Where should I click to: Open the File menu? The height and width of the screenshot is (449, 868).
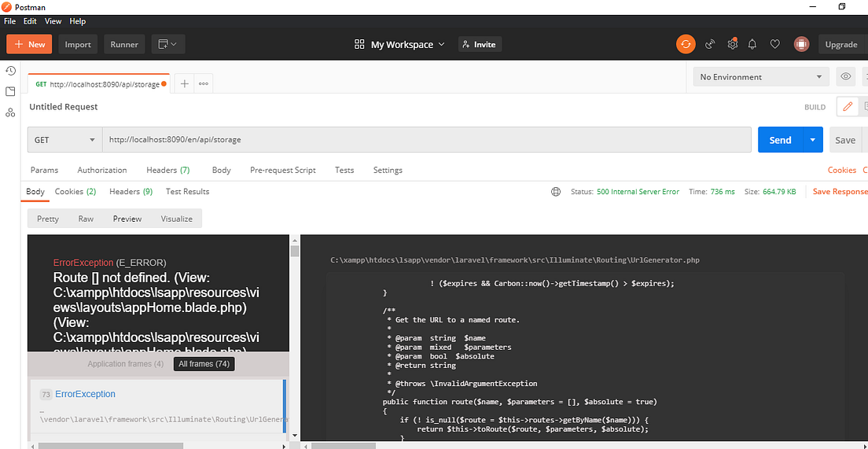(x=10, y=21)
